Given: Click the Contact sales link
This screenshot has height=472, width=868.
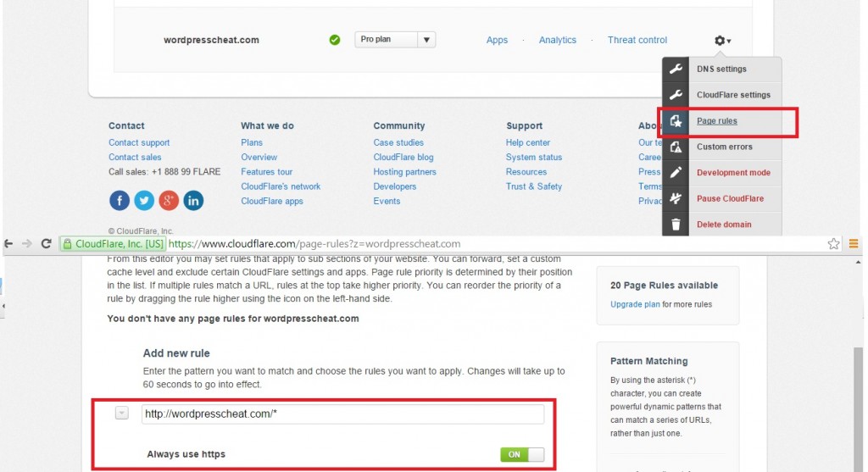Looking at the screenshot, I should (135, 157).
